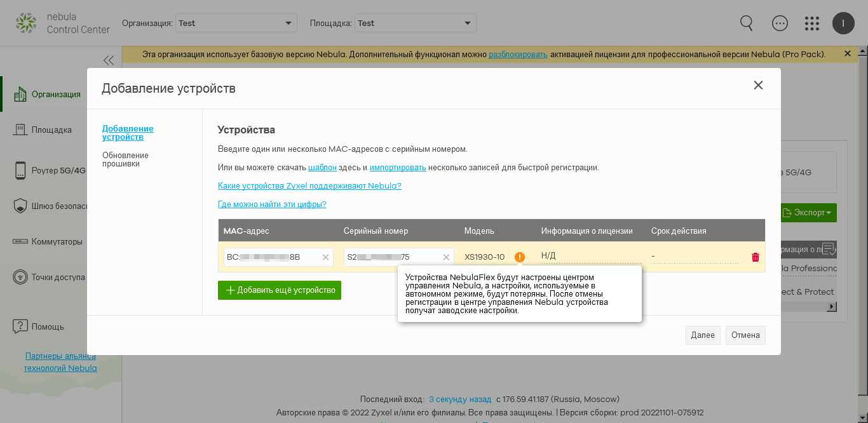Clear the serial number field

tap(446, 257)
